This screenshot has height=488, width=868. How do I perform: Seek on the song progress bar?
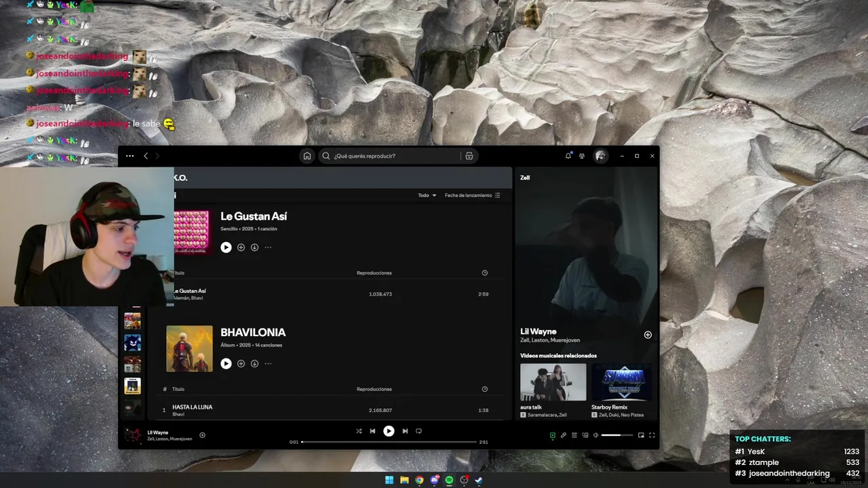389,442
